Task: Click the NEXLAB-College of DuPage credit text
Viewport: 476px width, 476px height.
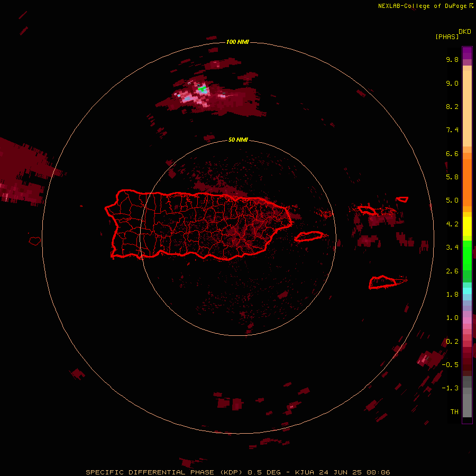Action: [423, 6]
